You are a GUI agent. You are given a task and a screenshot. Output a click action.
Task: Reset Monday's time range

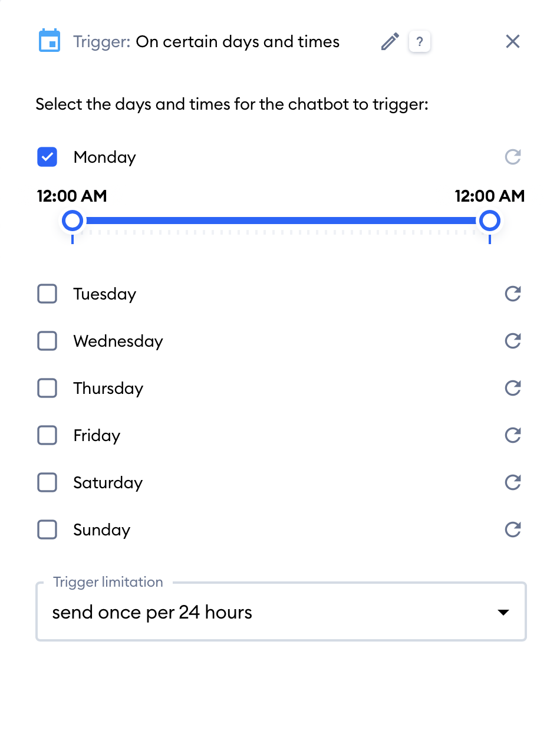513,157
